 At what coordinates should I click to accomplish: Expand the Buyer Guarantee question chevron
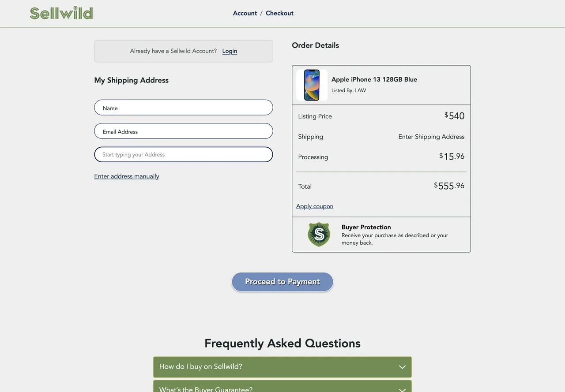(x=402, y=390)
